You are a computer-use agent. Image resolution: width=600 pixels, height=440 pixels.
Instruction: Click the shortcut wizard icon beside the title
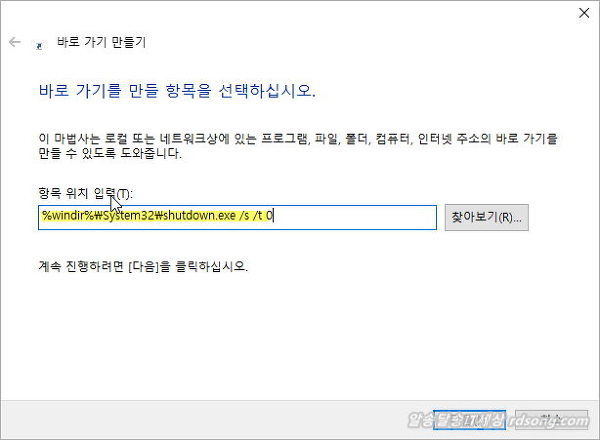(39, 46)
